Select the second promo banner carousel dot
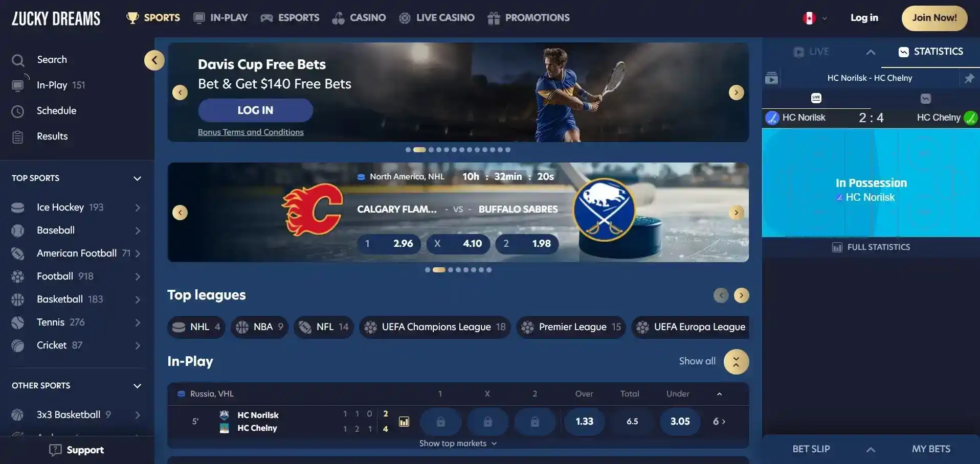The image size is (980, 464). coord(419,150)
